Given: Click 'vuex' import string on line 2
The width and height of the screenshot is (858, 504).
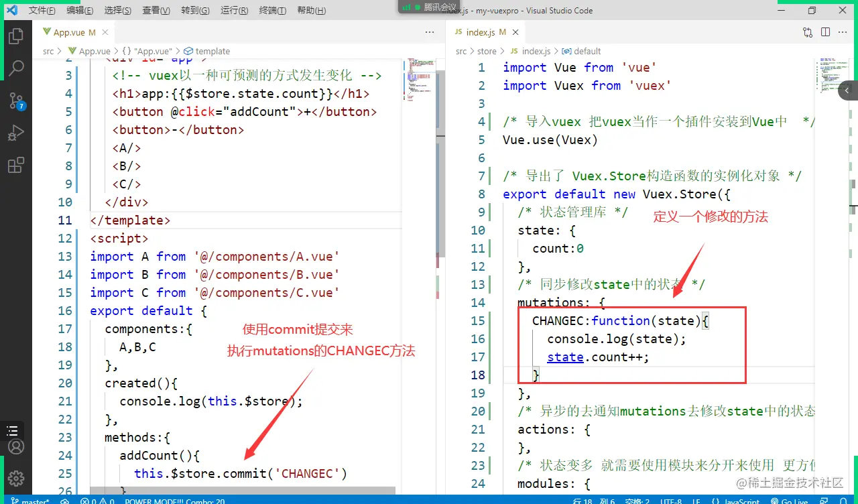Looking at the screenshot, I should (650, 86).
